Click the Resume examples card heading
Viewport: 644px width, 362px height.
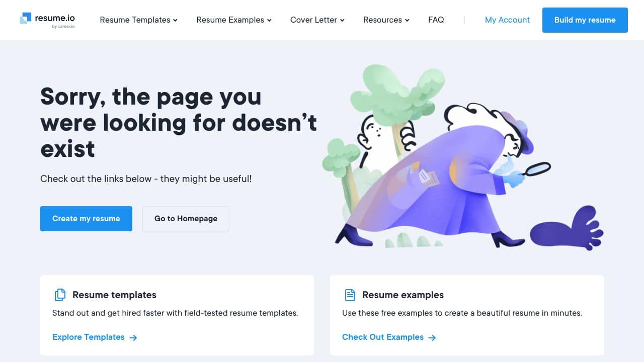coord(403,295)
